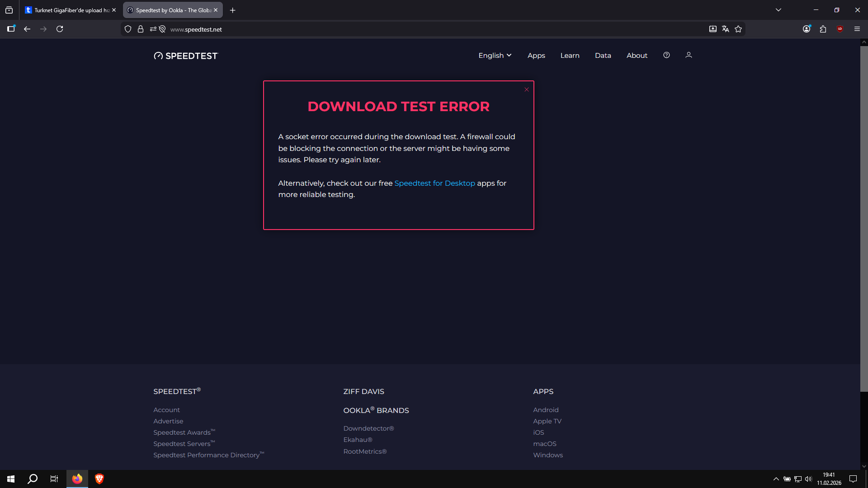
Task: Click the Speedtest logo
Action: point(186,56)
